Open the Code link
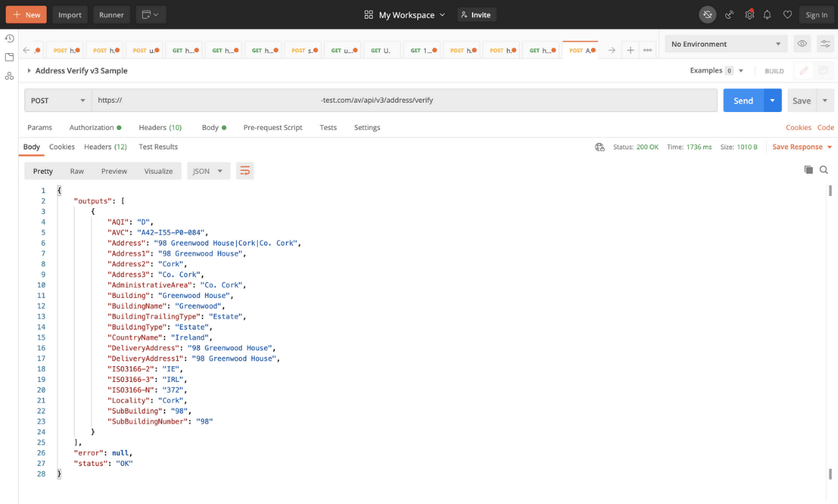The image size is (838, 504). pos(826,128)
